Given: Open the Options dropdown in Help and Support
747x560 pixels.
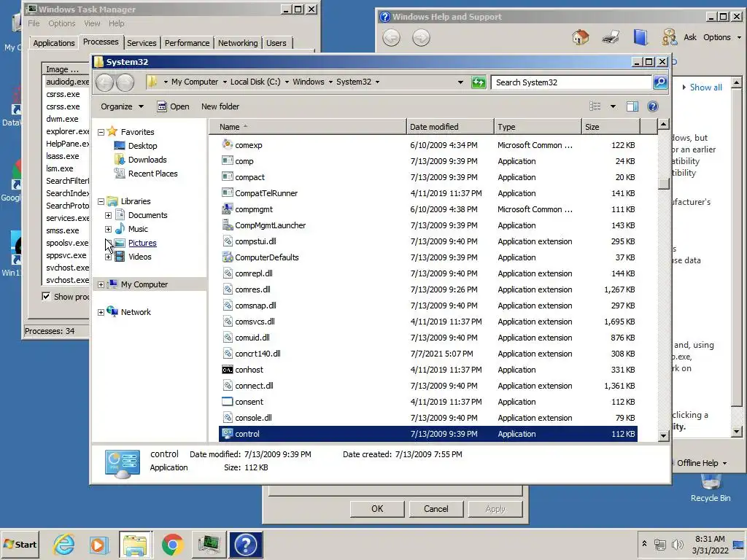Looking at the screenshot, I should click(722, 37).
